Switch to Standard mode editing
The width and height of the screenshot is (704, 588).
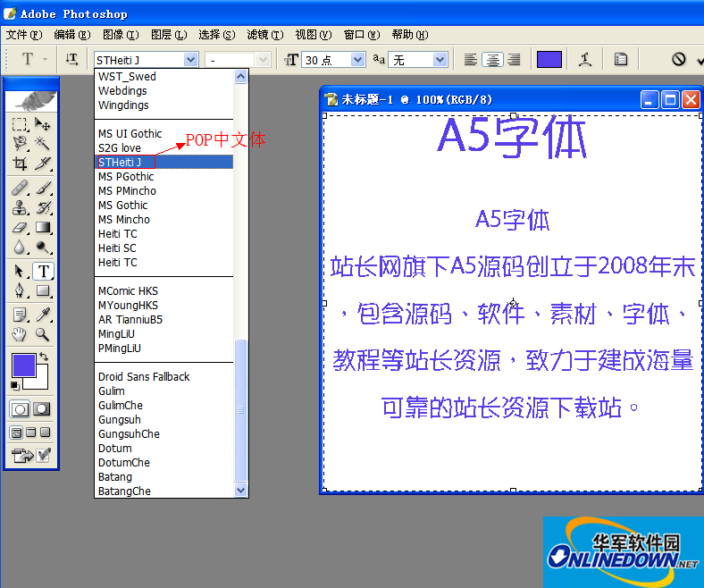click(20, 408)
